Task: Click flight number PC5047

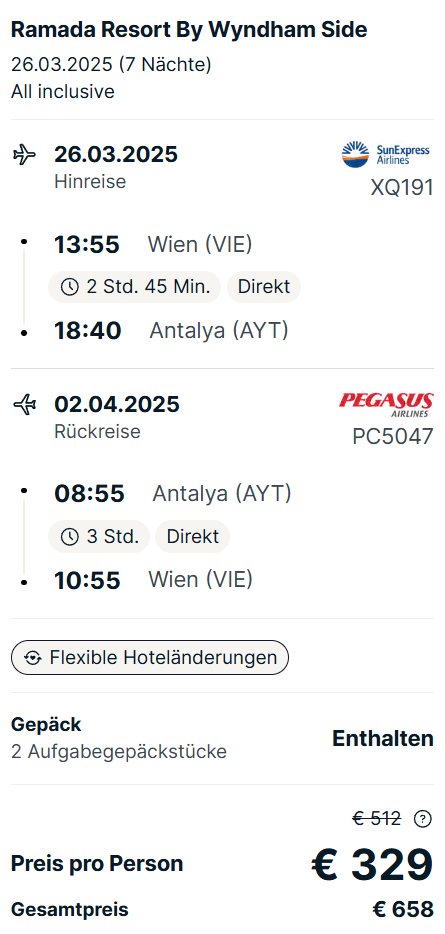Action: click(393, 437)
